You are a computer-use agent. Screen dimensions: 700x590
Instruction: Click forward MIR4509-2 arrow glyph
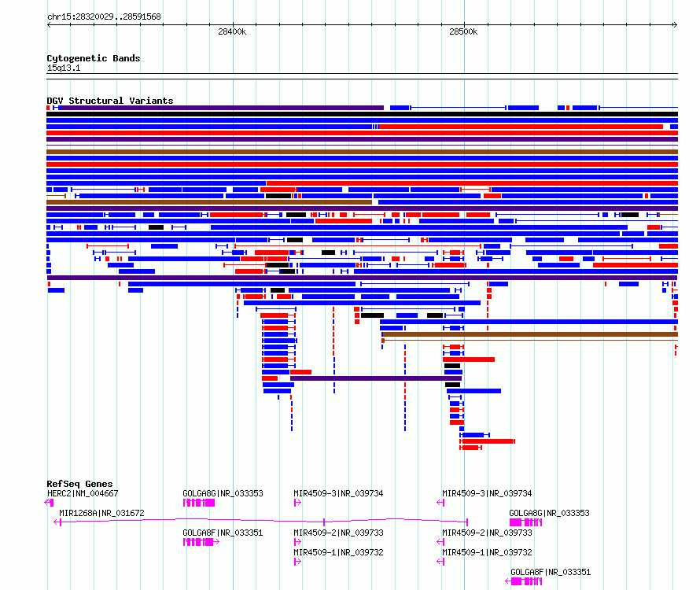[x=298, y=542]
